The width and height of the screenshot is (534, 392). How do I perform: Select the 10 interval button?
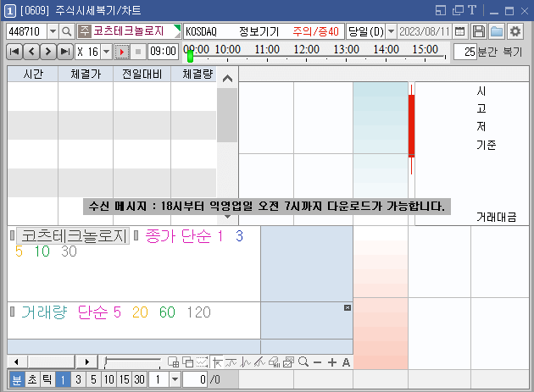coord(109,379)
